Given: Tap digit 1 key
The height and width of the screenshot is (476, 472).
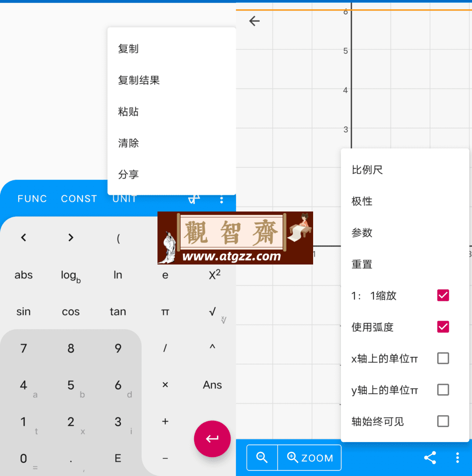Looking at the screenshot, I should 24,422.
